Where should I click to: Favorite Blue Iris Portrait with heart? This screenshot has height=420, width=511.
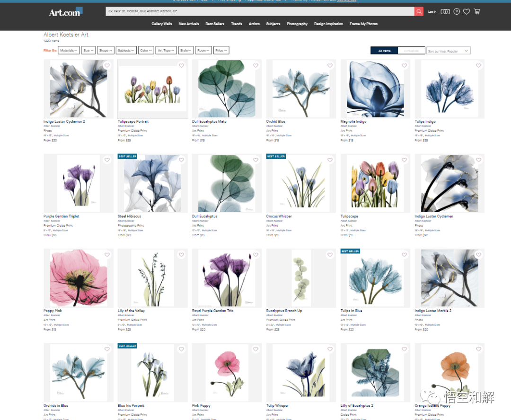tap(182, 349)
